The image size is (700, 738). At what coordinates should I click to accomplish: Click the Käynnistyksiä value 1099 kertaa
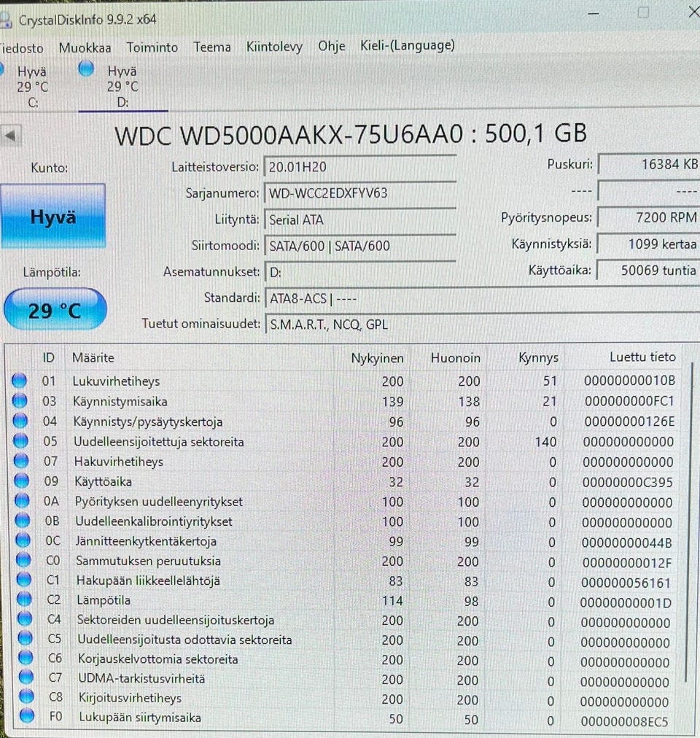649,244
